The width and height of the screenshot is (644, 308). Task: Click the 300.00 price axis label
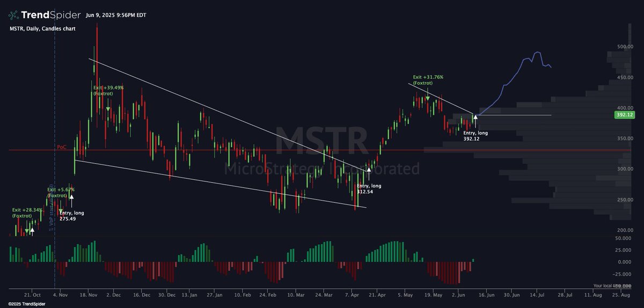(625, 169)
